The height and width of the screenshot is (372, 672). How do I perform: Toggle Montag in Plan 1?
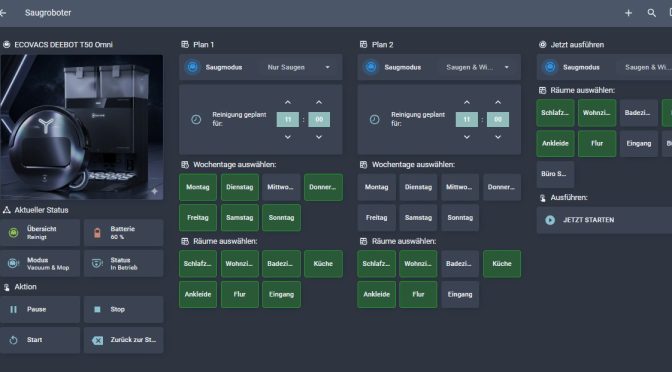(198, 187)
